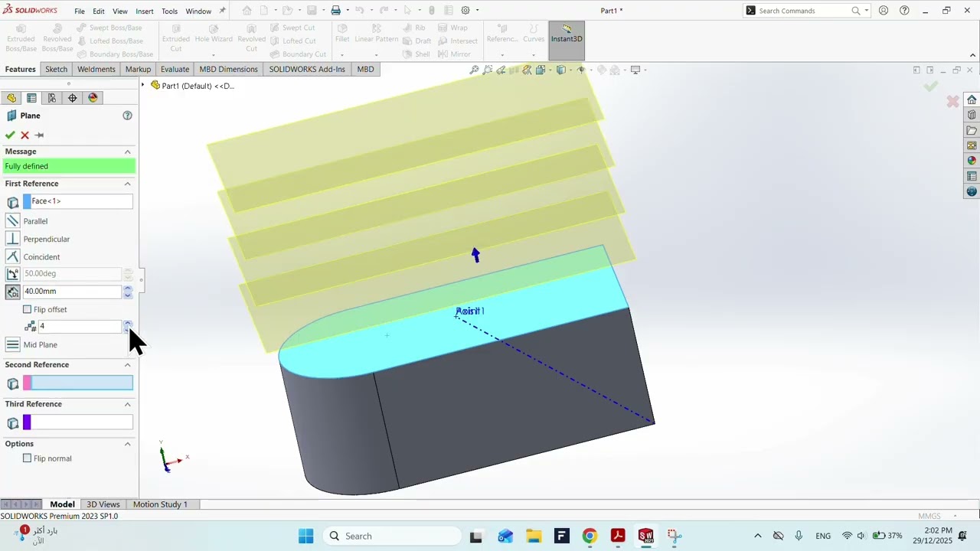Viewport: 980px width, 551px height.
Task: Switch to FeatureManager design tree tab
Action: [x=11, y=98]
